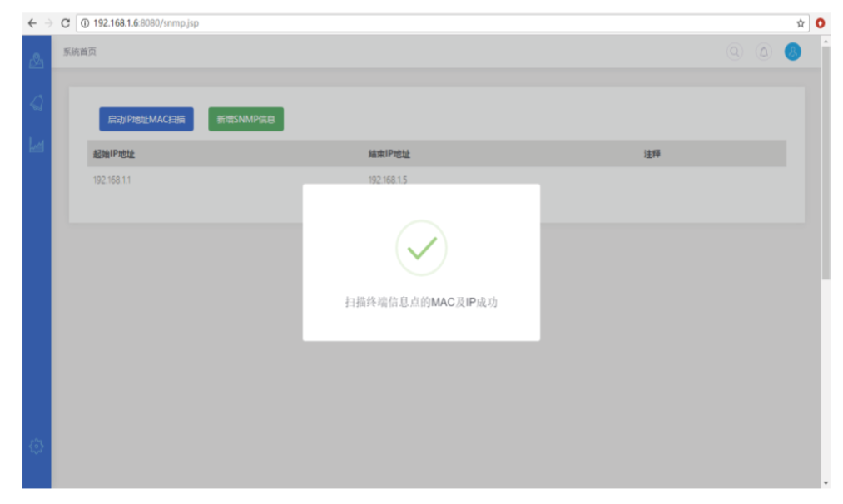Image resolution: width=843 pixels, height=504 pixels.
Task: Click the green 新增SNMP信息 button
Action: click(245, 120)
